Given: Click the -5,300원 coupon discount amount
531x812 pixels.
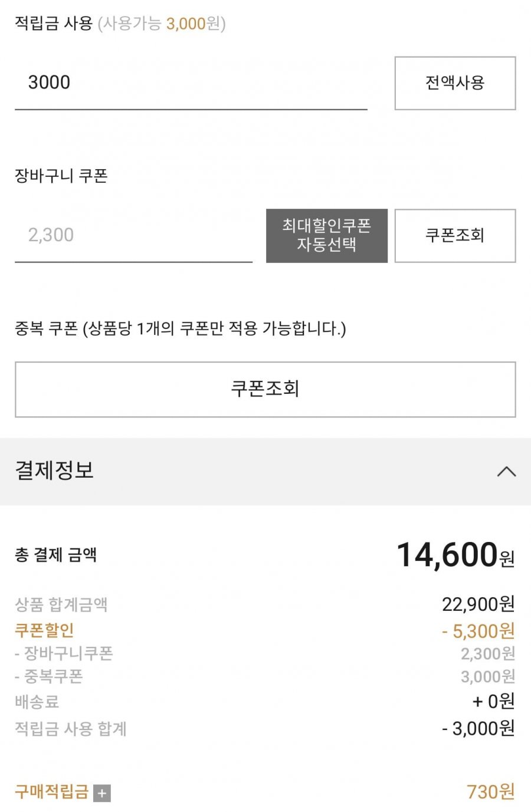Looking at the screenshot, I should click(x=478, y=631).
